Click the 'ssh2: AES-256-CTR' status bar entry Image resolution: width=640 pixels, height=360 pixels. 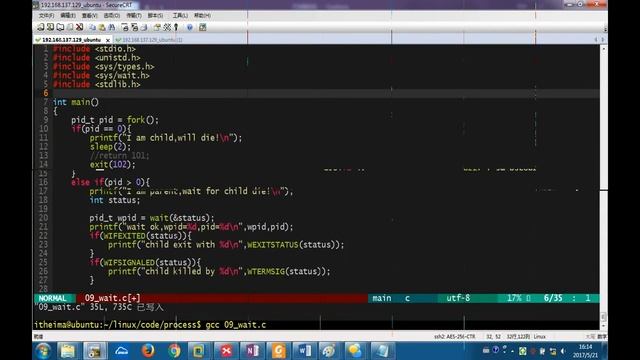[x=454, y=337]
